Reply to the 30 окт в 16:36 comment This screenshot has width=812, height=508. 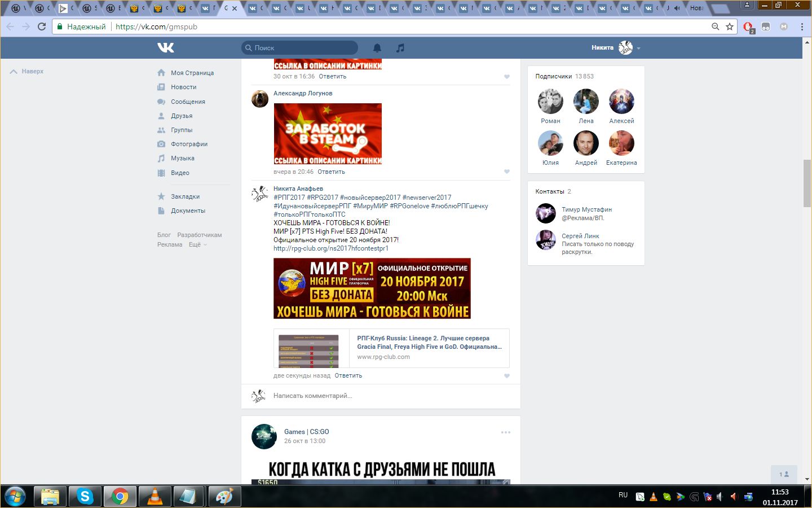(x=333, y=76)
